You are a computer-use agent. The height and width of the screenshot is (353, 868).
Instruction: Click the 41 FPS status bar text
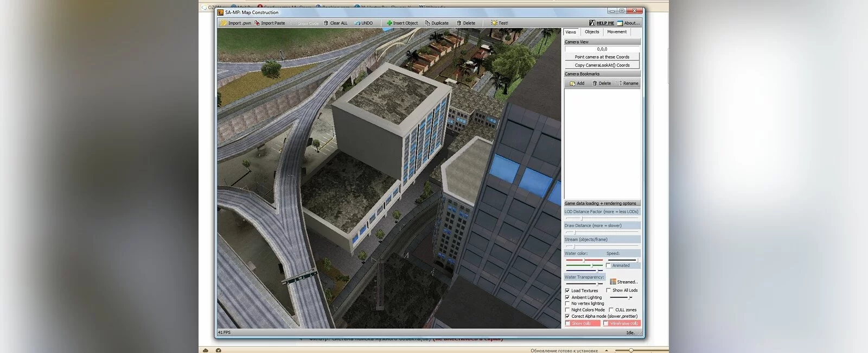(x=224, y=332)
